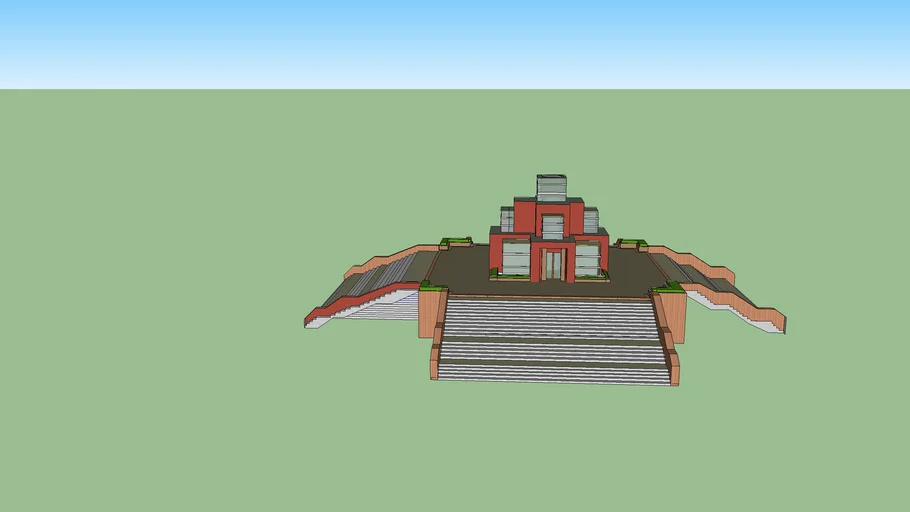Select the brick pillar right of front stairs
Image resolution: width=910 pixels, height=512 pixels.
[x=674, y=317]
